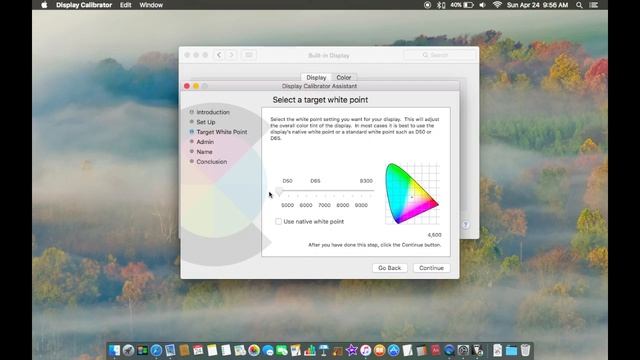Close the Display Calibrator Assistant window
This screenshot has width=640, height=360.
point(187,86)
